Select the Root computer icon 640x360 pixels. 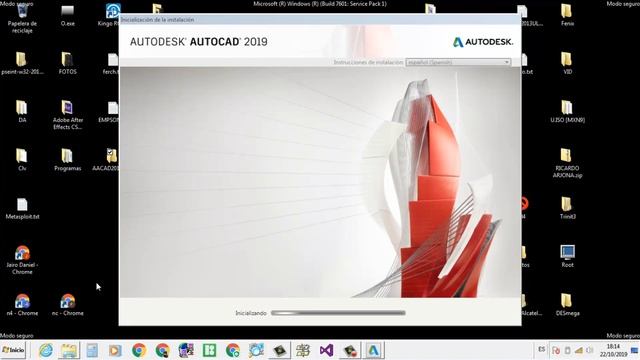tap(567, 256)
